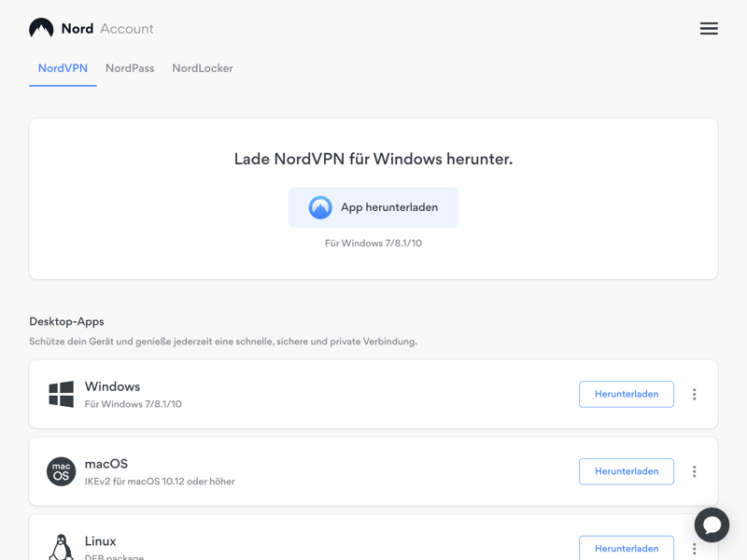Switch to the NordPass tab
The width and height of the screenshot is (747, 560).
[x=130, y=68]
